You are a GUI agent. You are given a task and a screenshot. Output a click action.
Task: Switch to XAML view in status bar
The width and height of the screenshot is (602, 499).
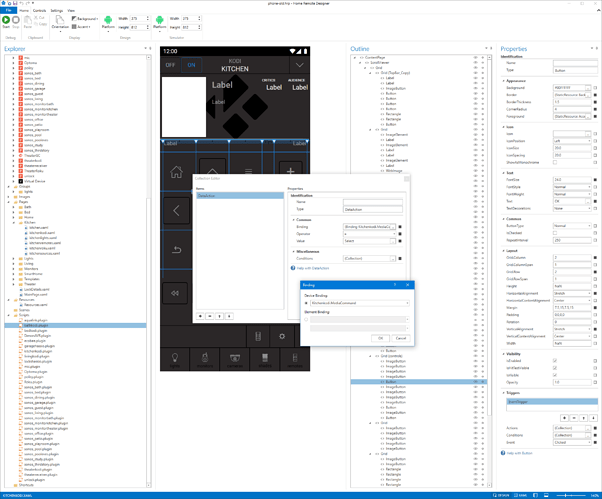(520, 496)
